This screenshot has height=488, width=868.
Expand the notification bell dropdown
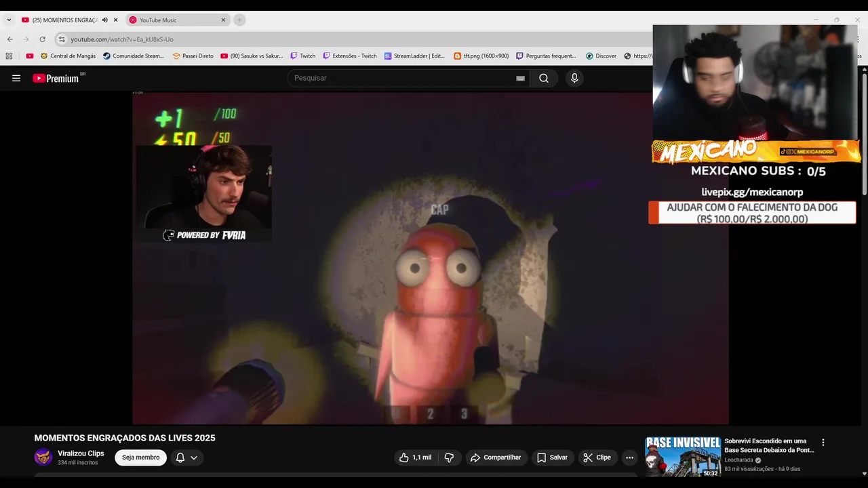(x=186, y=457)
